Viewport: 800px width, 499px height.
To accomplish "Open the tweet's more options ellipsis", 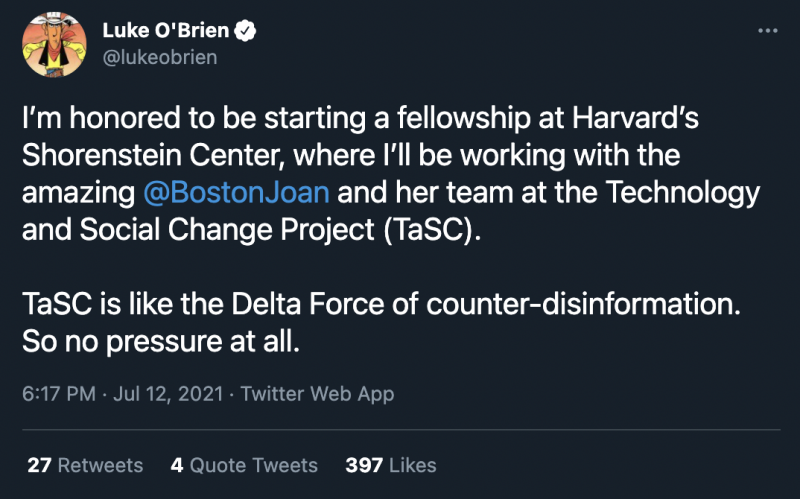I will pyautogui.click(x=767, y=31).
